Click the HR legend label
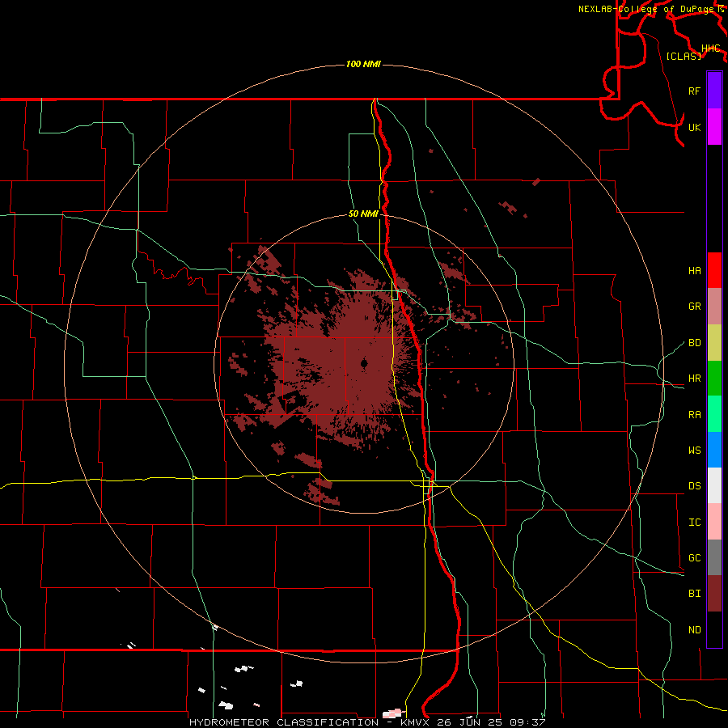 click(x=694, y=379)
